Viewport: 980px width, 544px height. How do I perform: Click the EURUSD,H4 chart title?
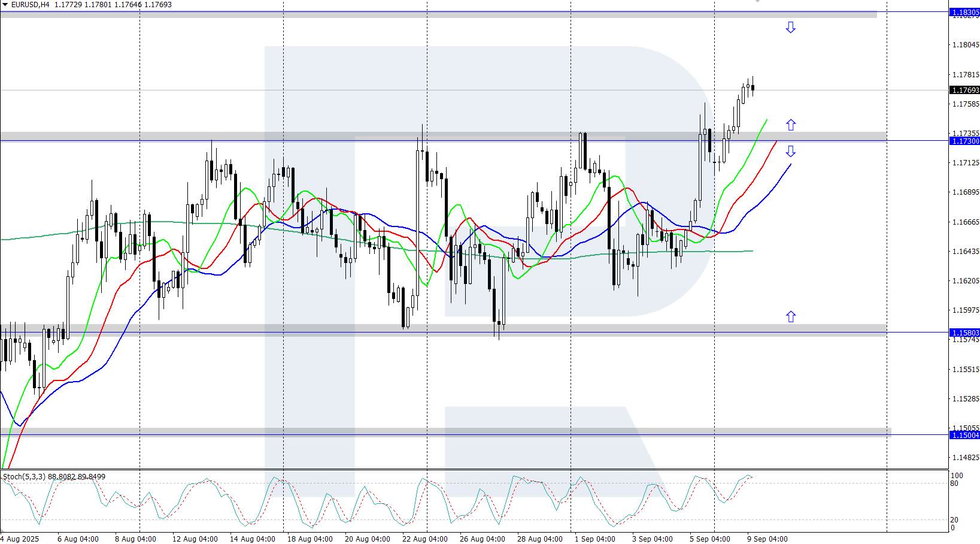coord(31,5)
